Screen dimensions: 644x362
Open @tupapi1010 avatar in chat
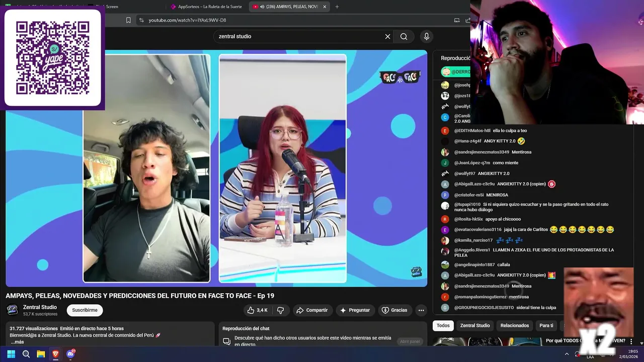[x=445, y=206]
